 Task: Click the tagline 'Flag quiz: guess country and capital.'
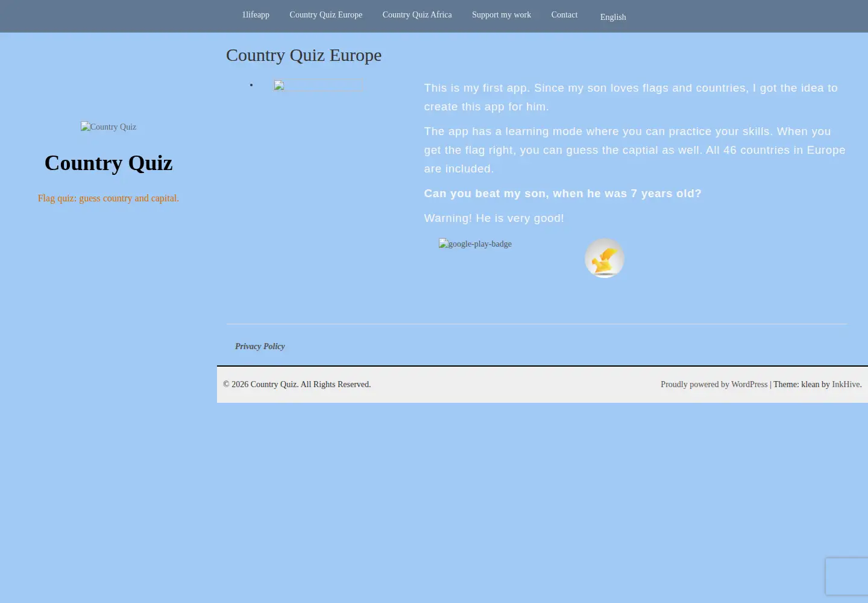coord(108,198)
